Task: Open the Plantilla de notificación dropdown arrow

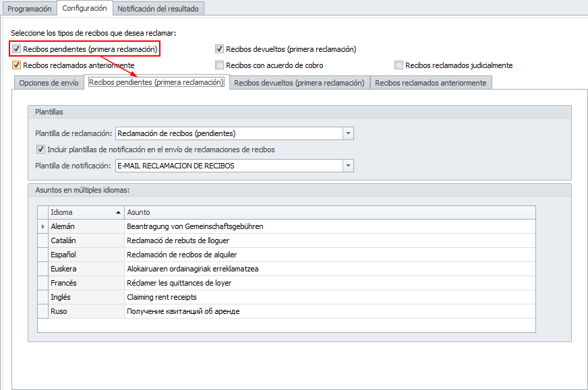Action: [348, 166]
